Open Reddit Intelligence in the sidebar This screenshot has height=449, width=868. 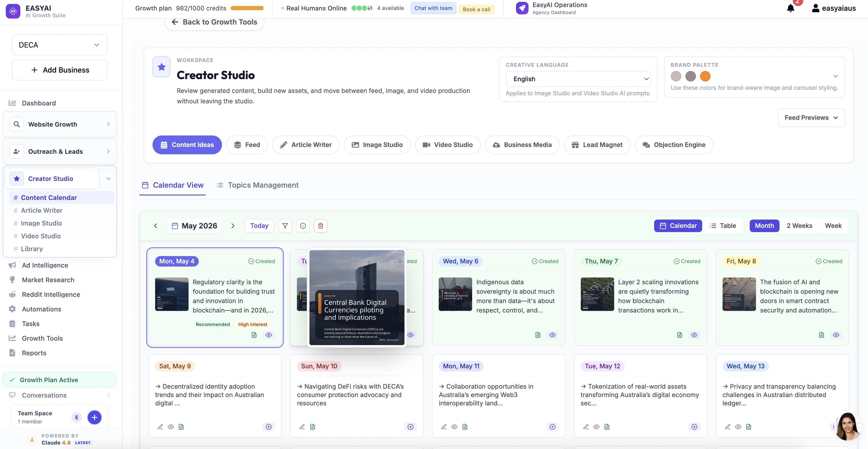point(51,294)
